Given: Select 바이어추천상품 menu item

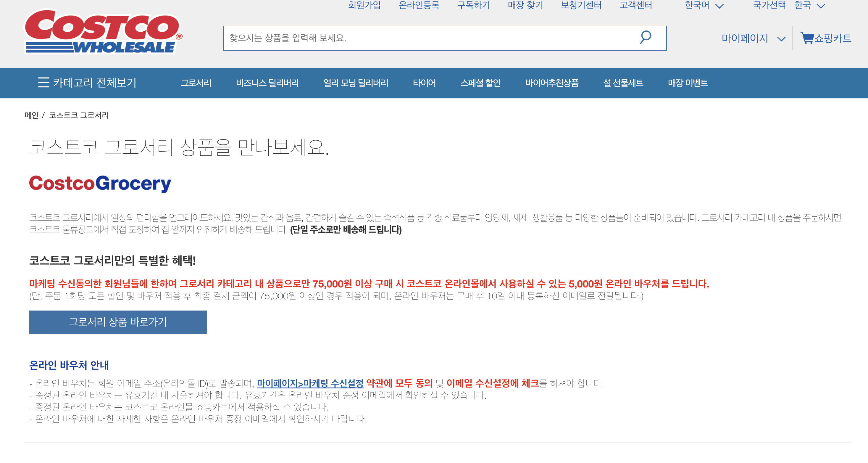Looking at the screenshot, I should 552,83.
